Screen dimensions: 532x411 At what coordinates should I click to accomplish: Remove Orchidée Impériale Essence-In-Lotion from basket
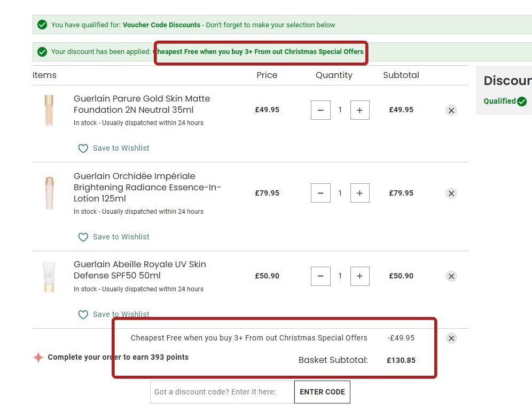click(451, 193)
